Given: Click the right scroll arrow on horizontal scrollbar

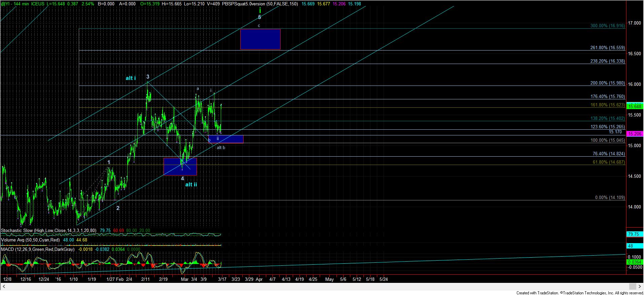Looking at the screenshot, I should click(x=639, y=286).
